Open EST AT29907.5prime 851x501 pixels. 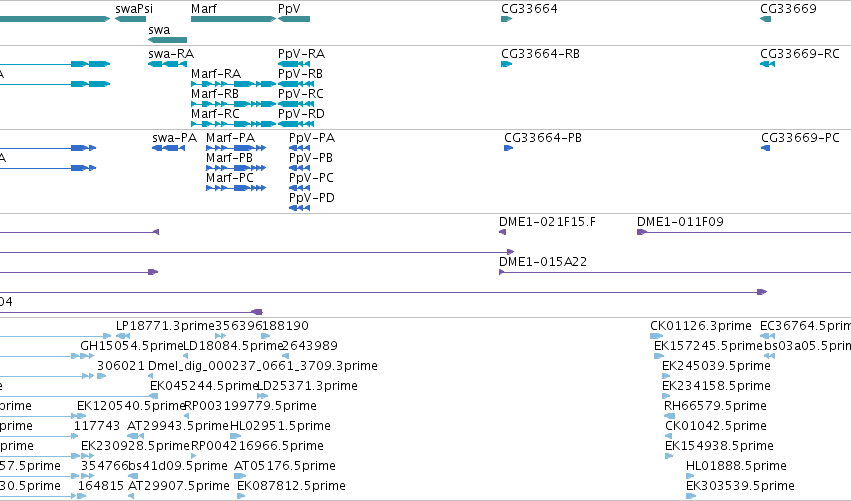(179, 486)
